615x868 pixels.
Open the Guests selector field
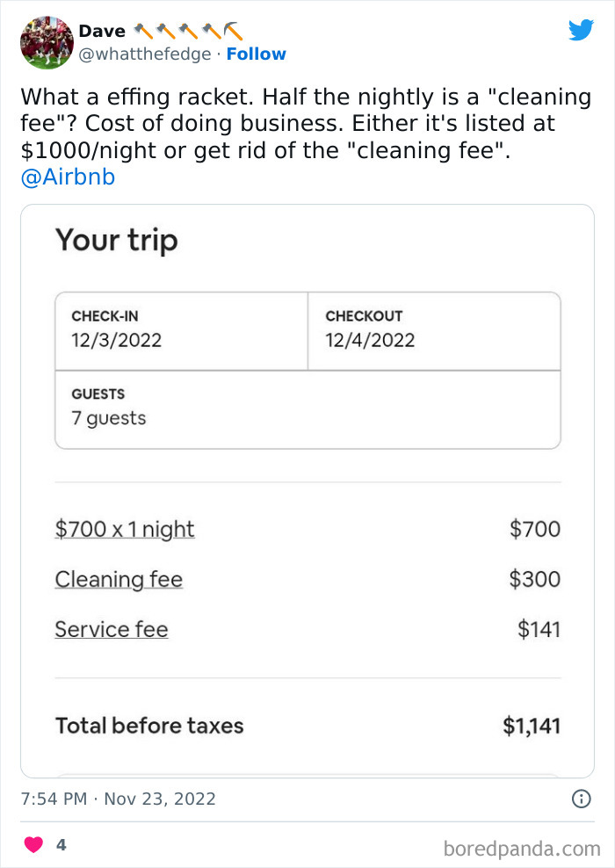(x=307, y=409)
